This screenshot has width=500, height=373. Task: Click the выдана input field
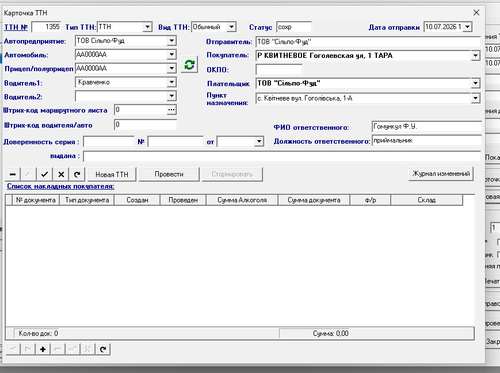point(282,156)
